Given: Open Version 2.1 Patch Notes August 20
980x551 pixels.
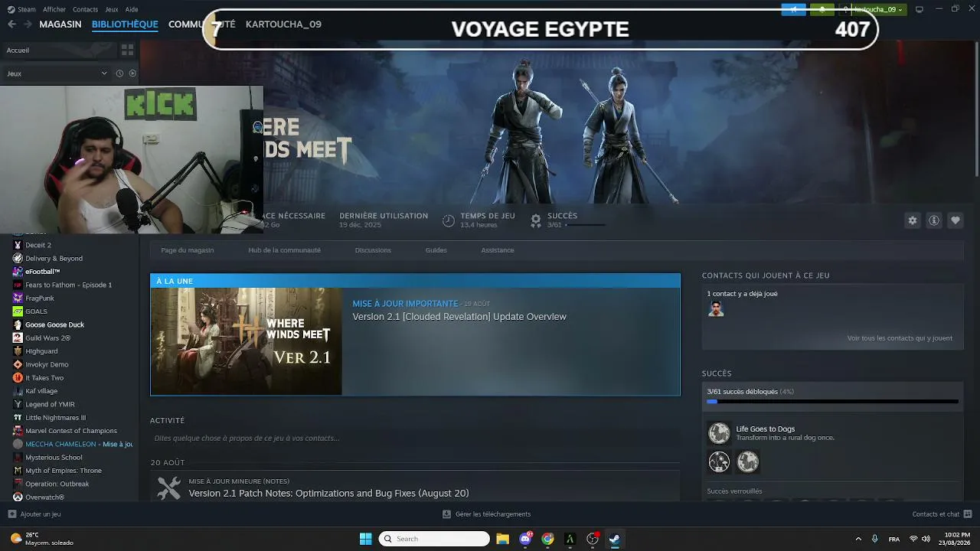Looking at the screenshot, I should (329, 494).
